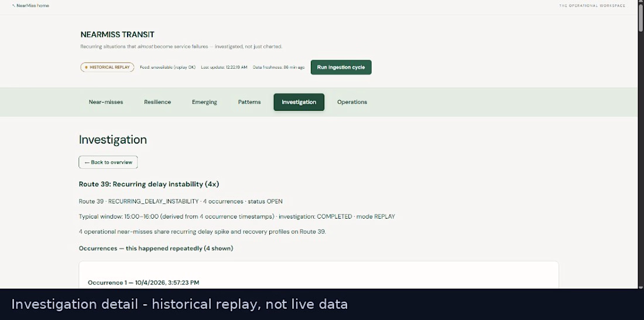The height and width of the screenshot is (320, 644).
Task: Click the Recurring situations tagline text
Action: 181,46
